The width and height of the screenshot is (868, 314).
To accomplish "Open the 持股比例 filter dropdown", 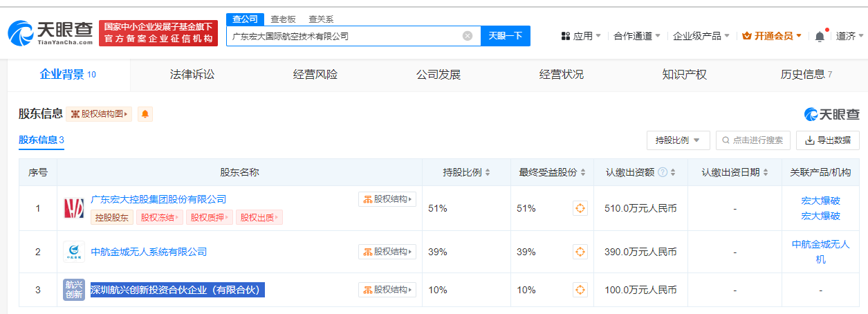I will [678, 140].
